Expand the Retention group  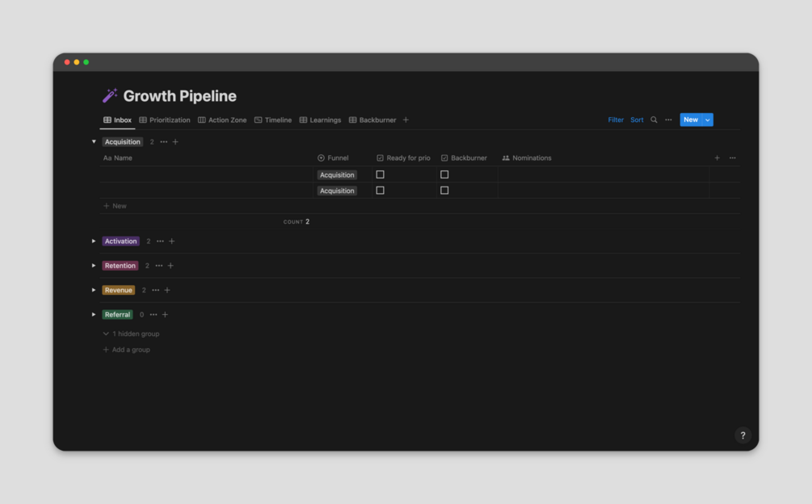(x=94, y=266)
